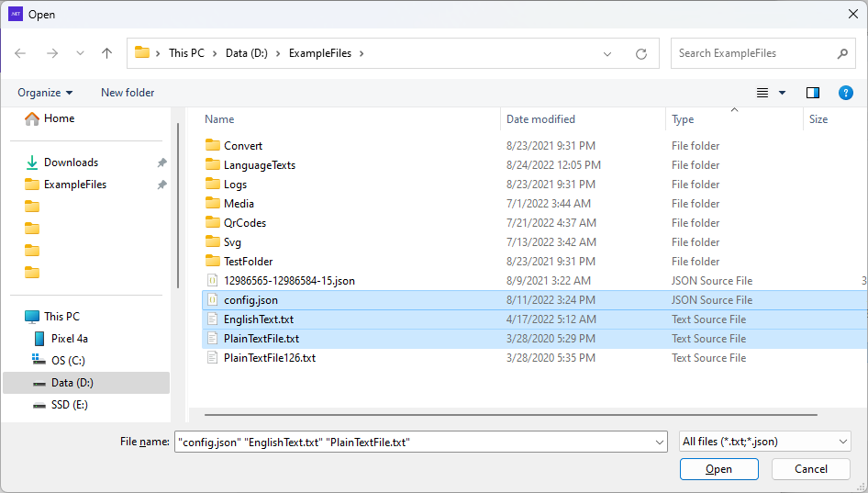Viewport: 868px width, 493px height.
Task: Create a New folder
Action: tap(128, 93)
